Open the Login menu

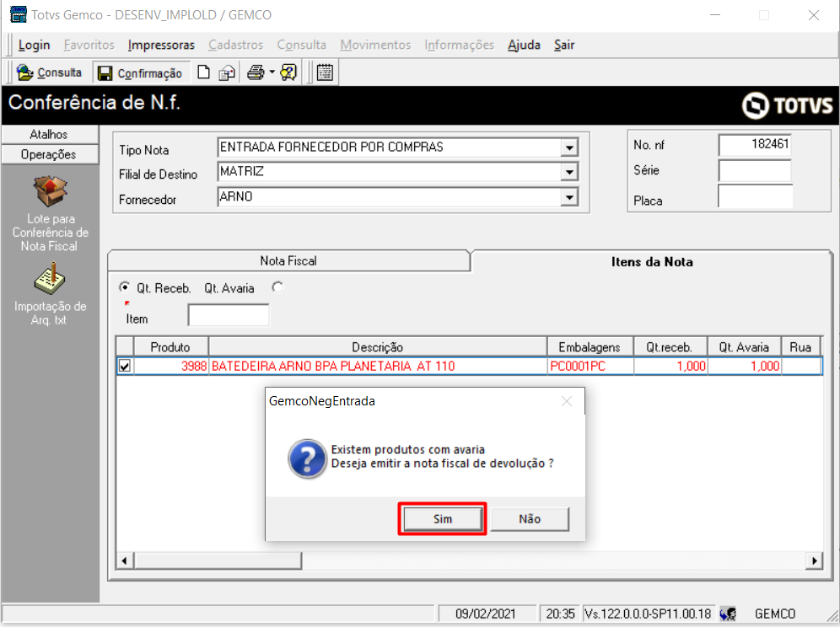tap(35, 45)
